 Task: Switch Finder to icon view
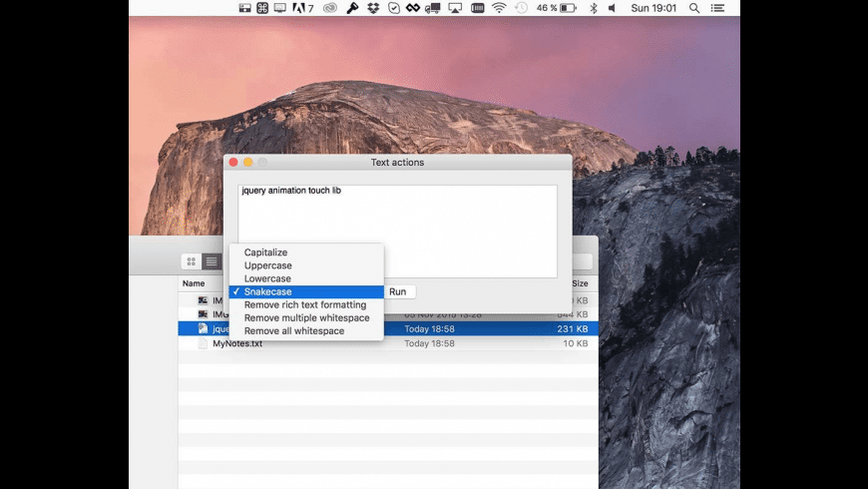click(191, 261)
